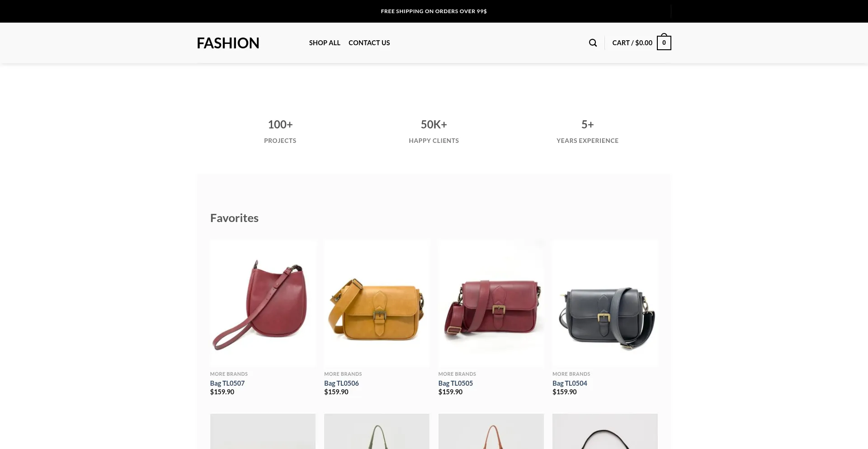Select the Bag TL0507 title link
The image size is (868, 449).
227,383
